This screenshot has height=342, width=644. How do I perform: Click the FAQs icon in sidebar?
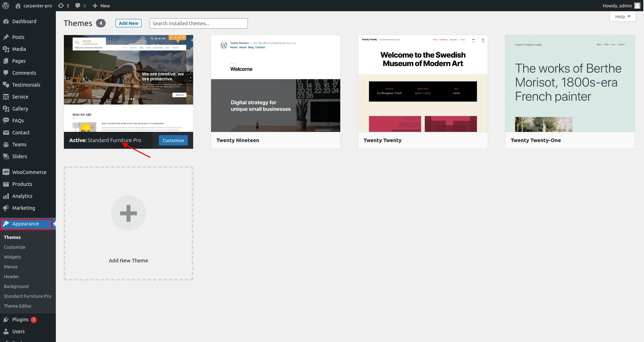point(6,121)
